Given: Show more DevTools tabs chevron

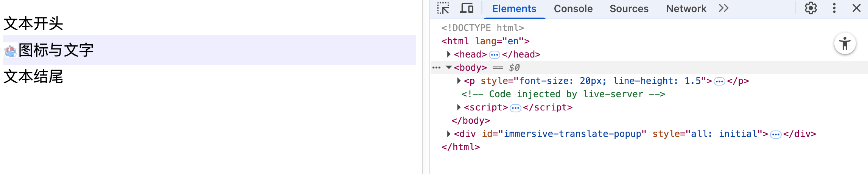Looking at the screenshot, I should coord(723,8).
